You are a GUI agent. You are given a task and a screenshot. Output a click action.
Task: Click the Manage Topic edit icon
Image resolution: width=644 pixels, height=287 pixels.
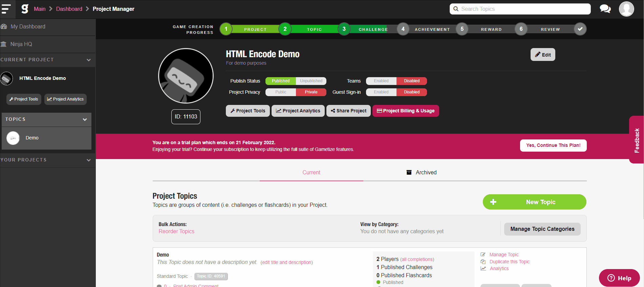483,255
